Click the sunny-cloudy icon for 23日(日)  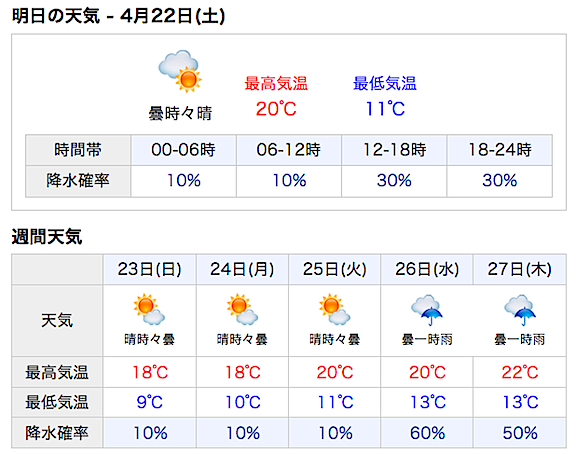[149, 309]
